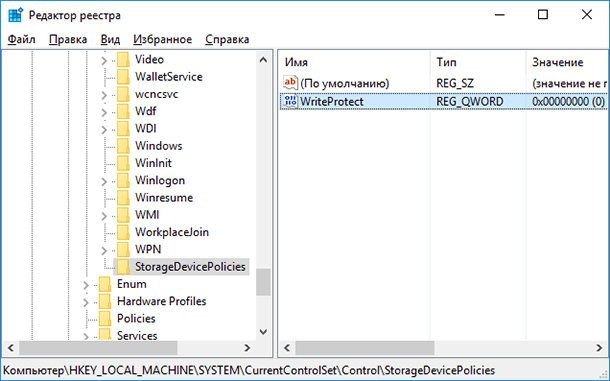Open the Избранное menu

(x=163, y=39)
